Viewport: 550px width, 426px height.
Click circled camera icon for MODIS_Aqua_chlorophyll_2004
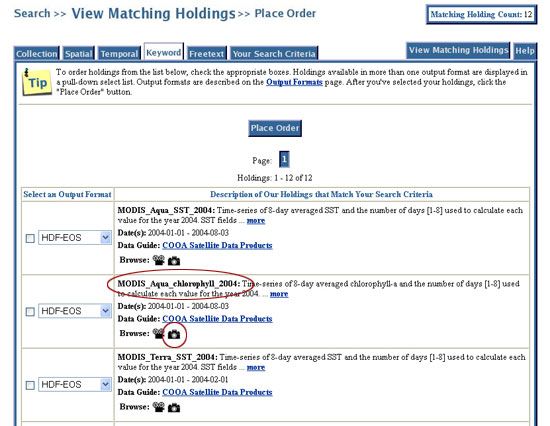point(174,334)
